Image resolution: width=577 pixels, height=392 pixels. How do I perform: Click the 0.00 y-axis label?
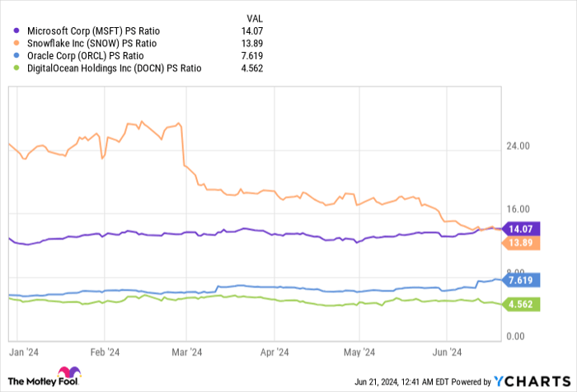coord(515,336)
